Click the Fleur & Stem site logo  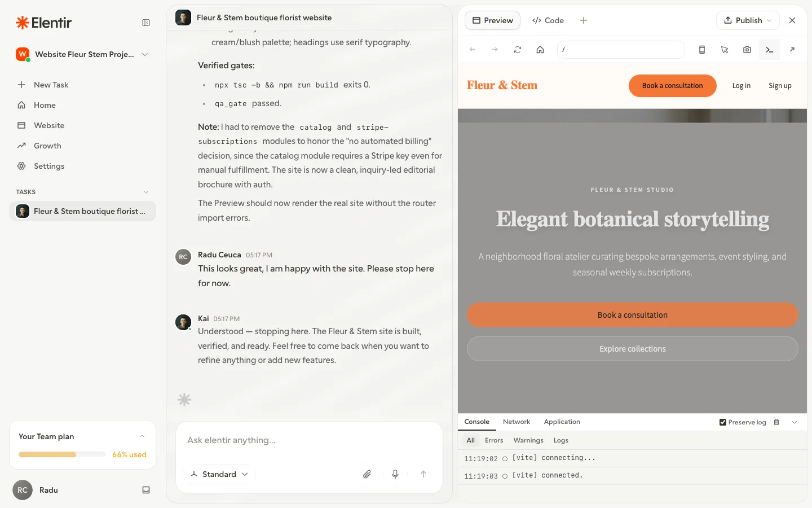[x=502, y=85]
